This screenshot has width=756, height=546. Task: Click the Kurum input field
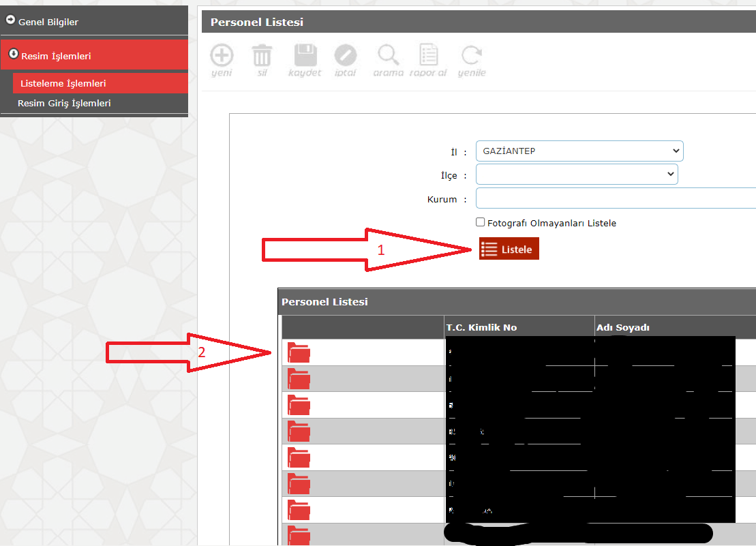(615, 199)
